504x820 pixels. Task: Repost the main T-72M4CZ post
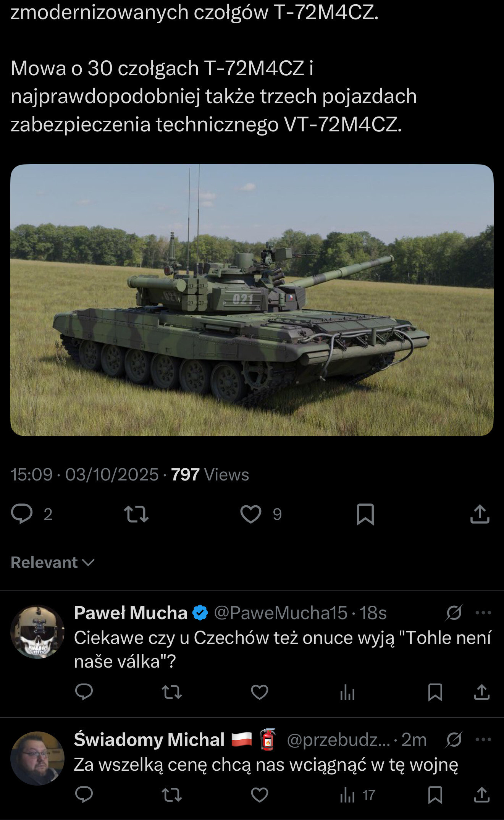click(136, 514)
